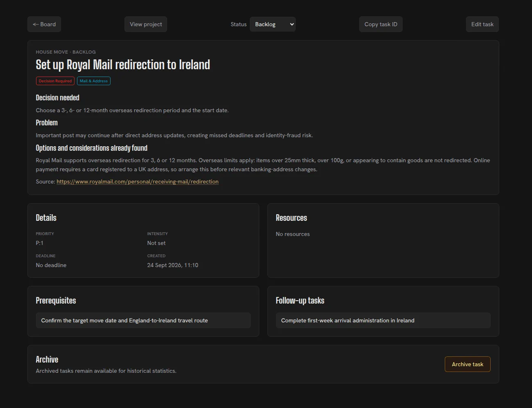Click the Decision needed heading

tap(58, 97)
